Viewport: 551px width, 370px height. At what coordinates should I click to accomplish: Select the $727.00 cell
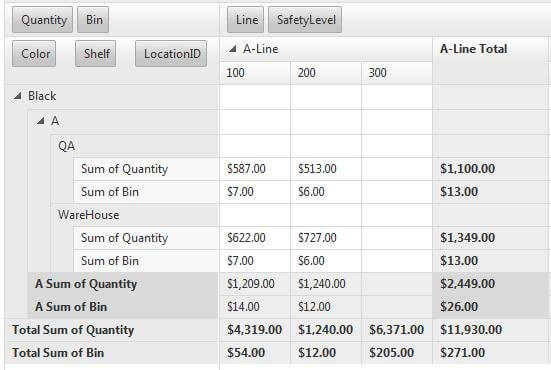(326, 238)
